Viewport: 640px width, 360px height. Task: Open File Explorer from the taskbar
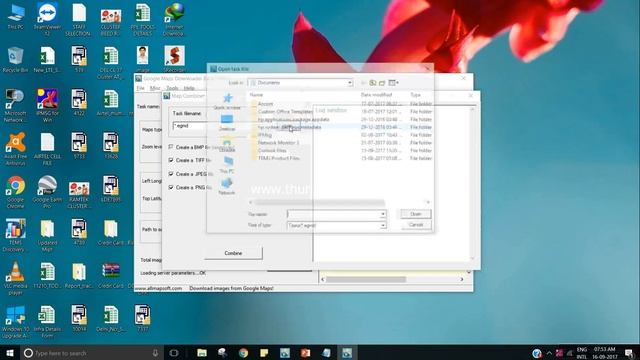click(x=202, y=353)
